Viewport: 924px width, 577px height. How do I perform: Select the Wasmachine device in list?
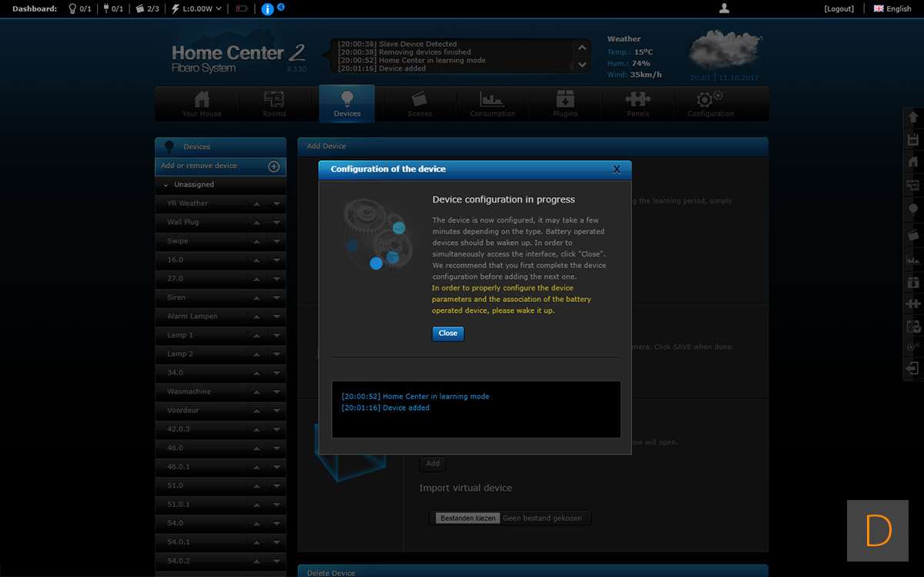(x=189, y=392)
